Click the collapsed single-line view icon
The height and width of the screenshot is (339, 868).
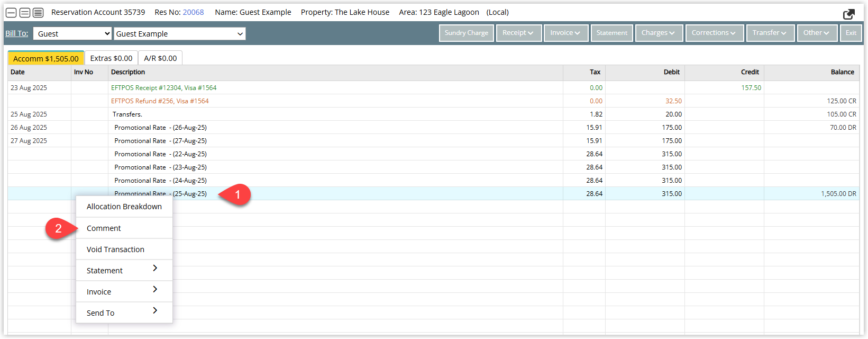point(11,12)
